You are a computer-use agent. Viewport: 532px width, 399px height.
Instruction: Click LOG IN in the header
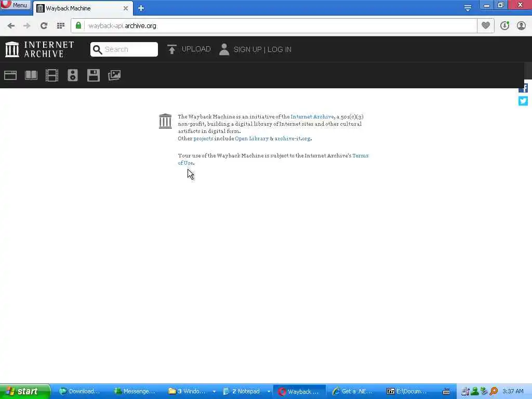point(279,49)
